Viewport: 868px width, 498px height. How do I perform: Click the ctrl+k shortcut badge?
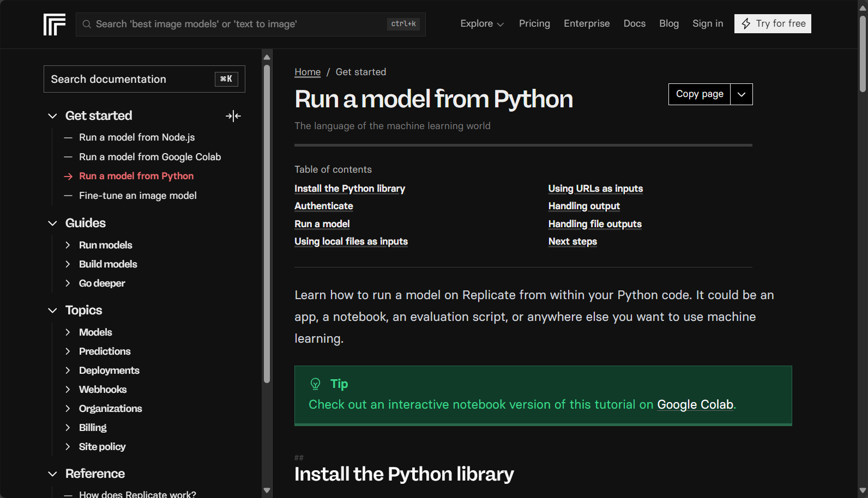tap(403, 24)
